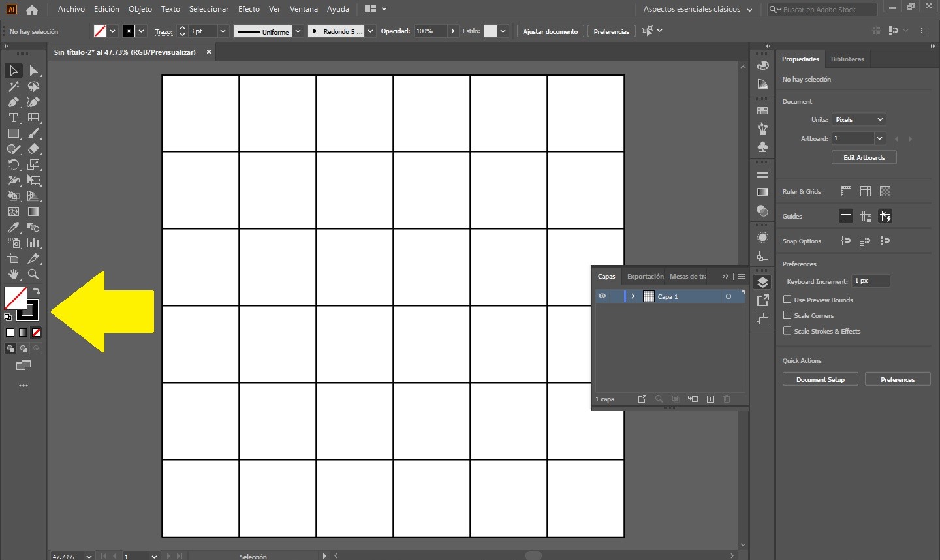Image resolution: width=940 pixels, height=560 pixels.
Task: Open the Swatches panel icon
Action: pos(762,111)
